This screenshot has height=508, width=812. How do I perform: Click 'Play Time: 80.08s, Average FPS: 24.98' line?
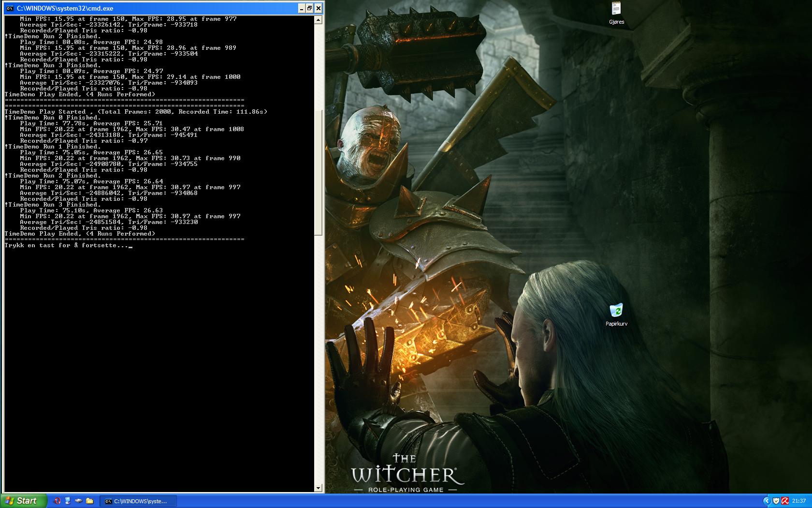coord(91,42)
